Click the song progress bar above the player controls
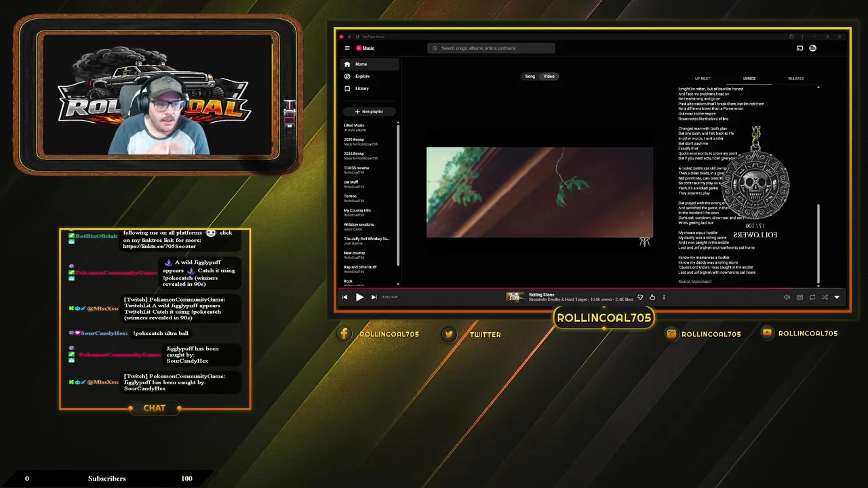Image resolution: width=868 pixels, height=488 pixels. pos(592,288)
